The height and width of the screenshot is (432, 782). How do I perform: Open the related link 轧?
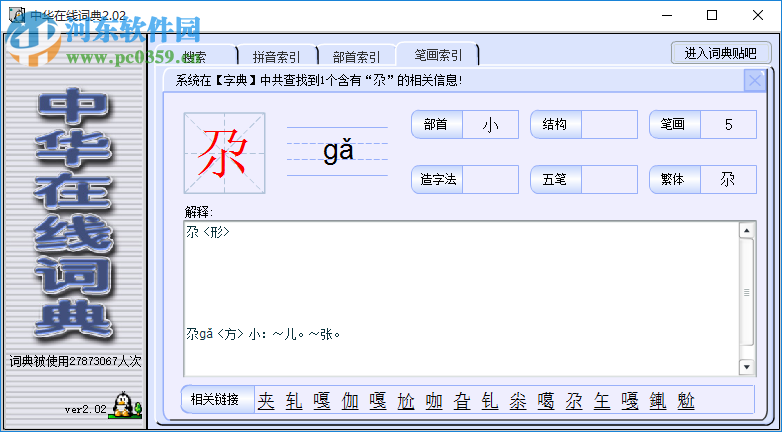coord(294,401)
